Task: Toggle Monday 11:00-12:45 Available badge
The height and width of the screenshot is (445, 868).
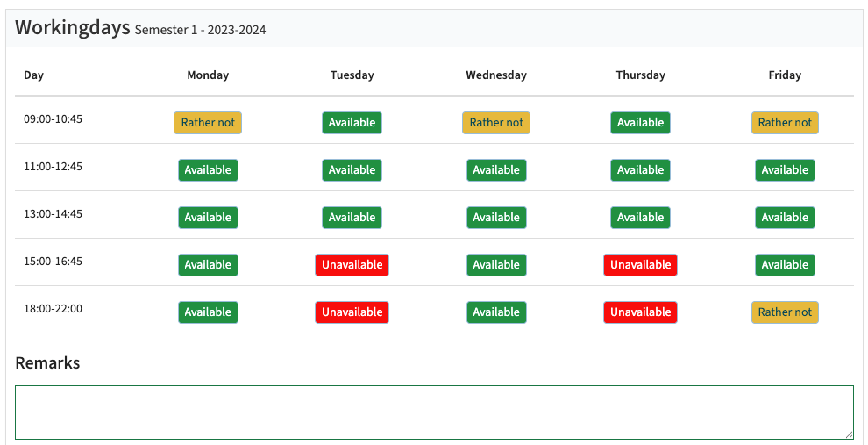Action: [208, 170]
